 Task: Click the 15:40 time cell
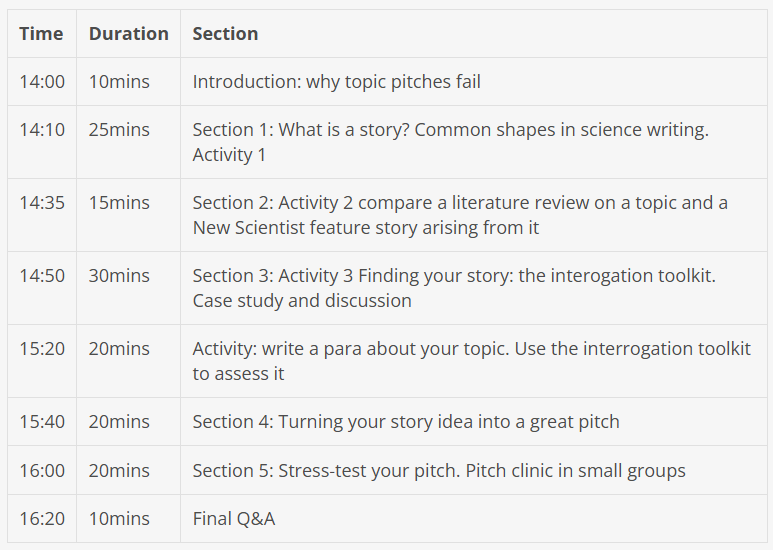pos(42,422)
